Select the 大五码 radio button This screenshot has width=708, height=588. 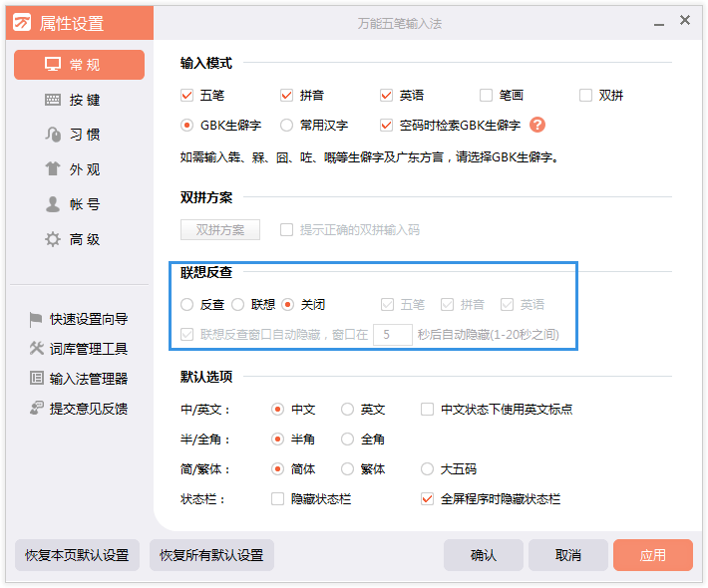(427, 468)
